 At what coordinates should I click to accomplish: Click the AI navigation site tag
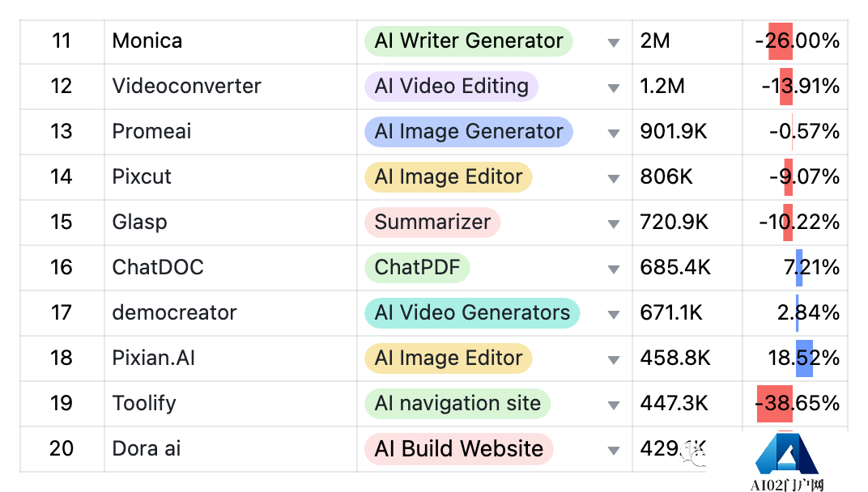(457, 404)
